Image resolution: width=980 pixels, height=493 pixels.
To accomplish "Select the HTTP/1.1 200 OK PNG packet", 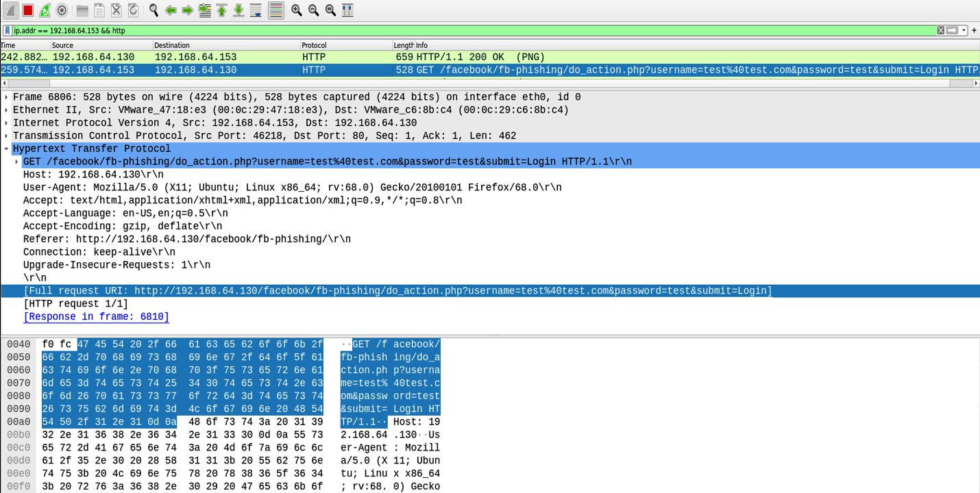I will click(489, 57).
